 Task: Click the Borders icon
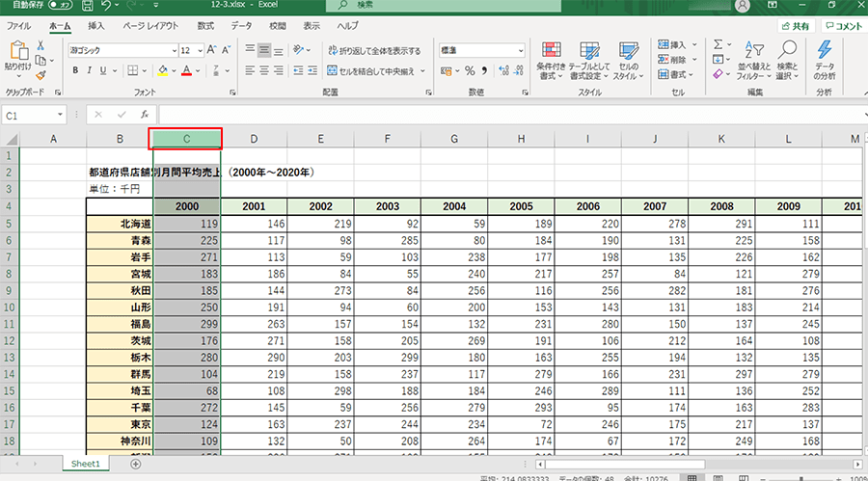[133, 71]
